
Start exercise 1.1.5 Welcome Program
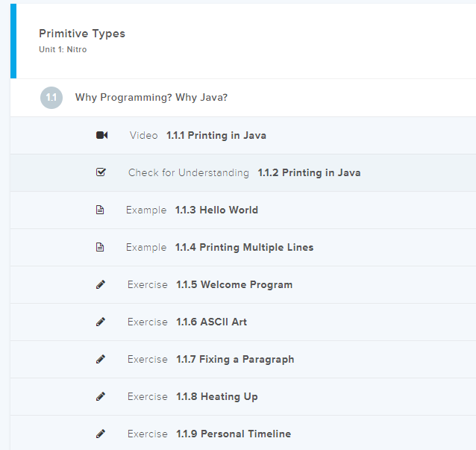(x=234, y=284)
